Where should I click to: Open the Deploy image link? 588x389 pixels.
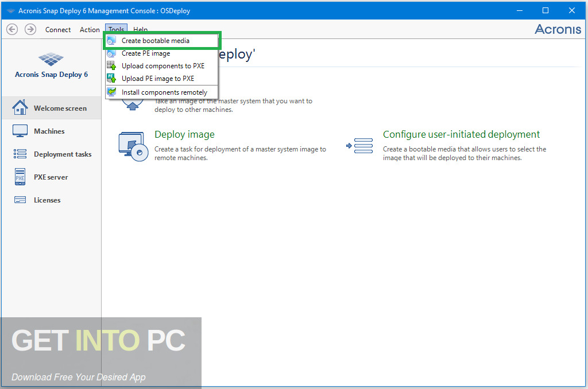pos(184,134)
